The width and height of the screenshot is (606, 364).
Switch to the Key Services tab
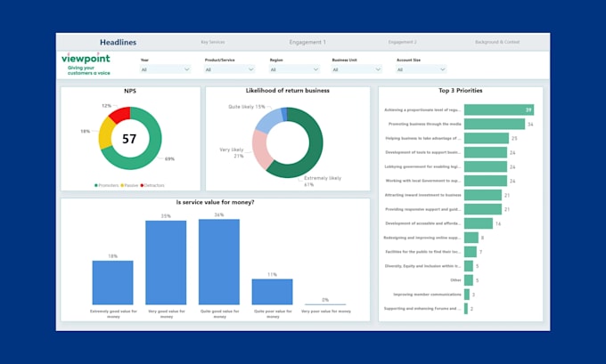click(x=213, y=42)
